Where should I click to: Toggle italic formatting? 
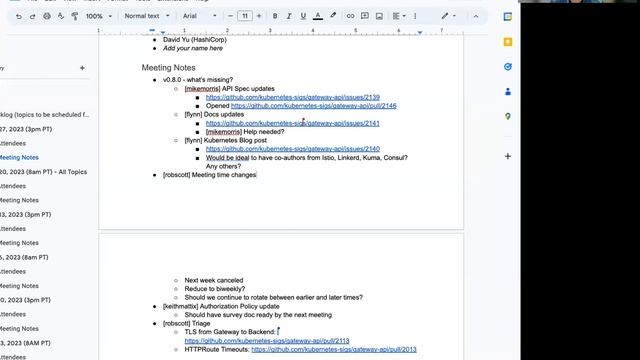point(289,16)
